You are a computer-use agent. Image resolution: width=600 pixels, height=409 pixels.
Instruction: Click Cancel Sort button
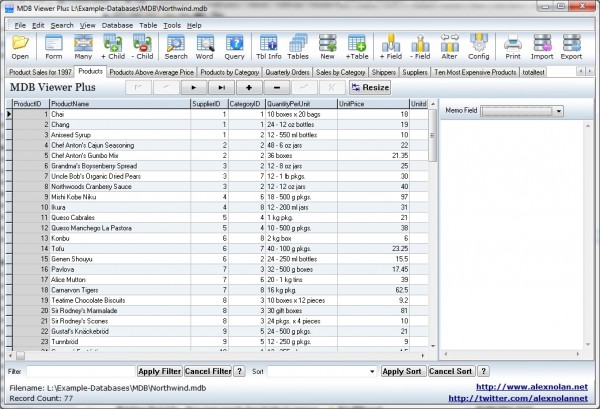(x=450, y=371)
